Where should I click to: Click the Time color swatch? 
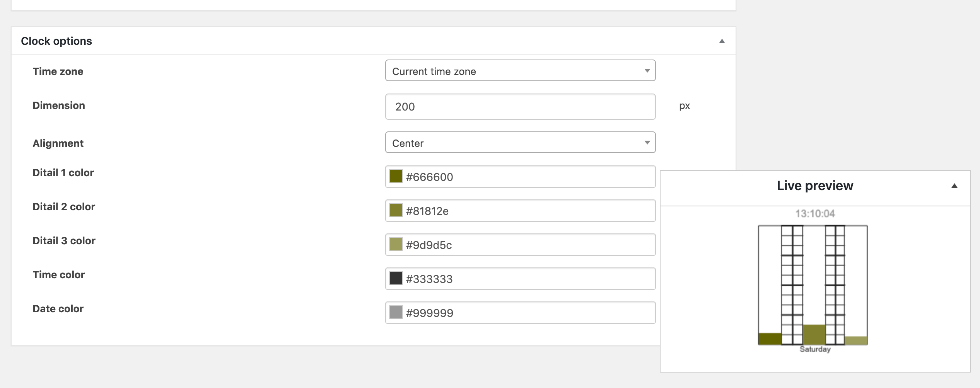(x=396, y=278)
